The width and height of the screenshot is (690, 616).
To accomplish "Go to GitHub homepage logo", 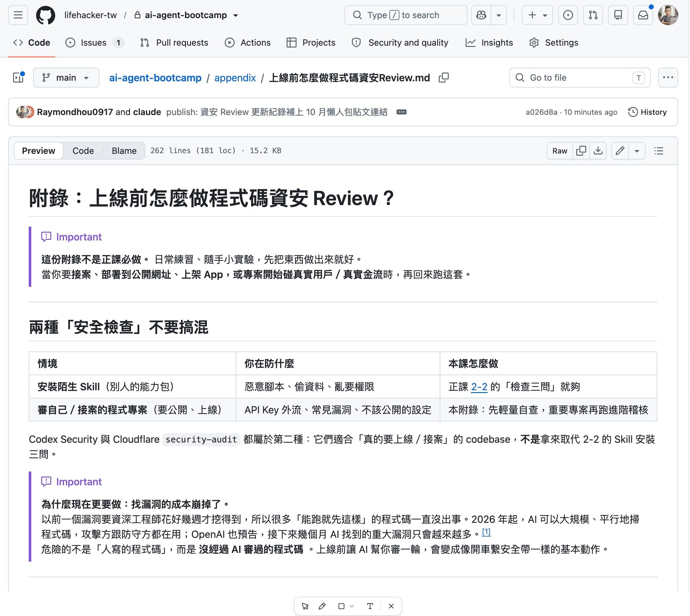I will pyautogui.click(x=46, y=15).
